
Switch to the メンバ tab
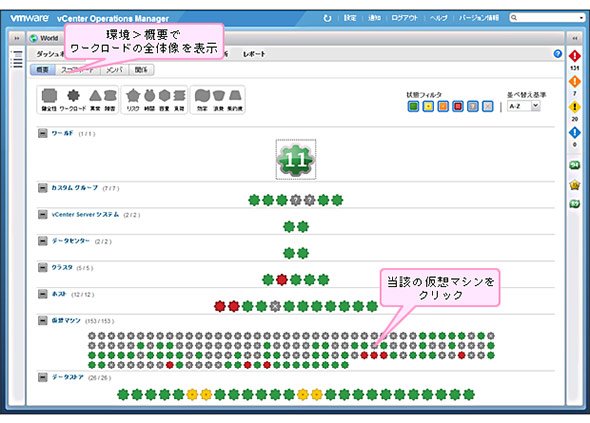click(x=114, y=70)
